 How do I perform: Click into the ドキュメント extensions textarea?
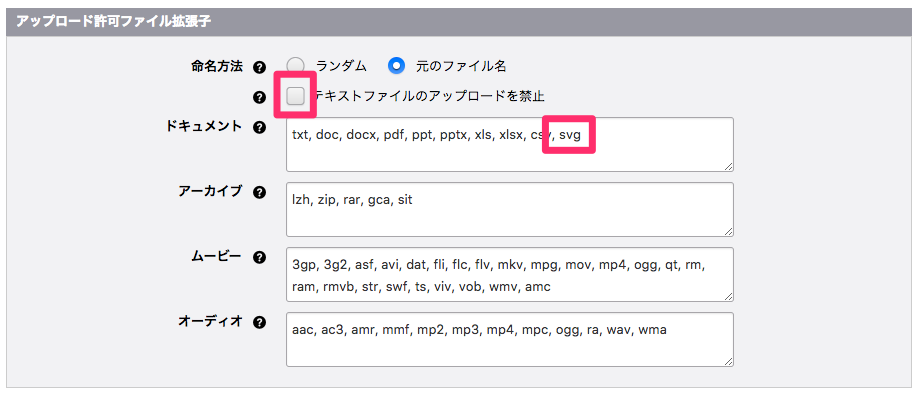(x=510, y=144)
